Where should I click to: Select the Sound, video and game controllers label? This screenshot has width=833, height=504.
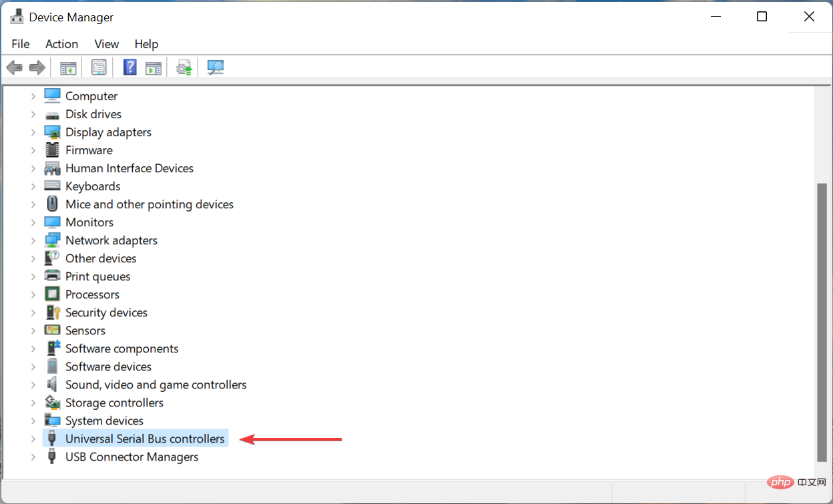pyautogui.click(x=156, y=385)
